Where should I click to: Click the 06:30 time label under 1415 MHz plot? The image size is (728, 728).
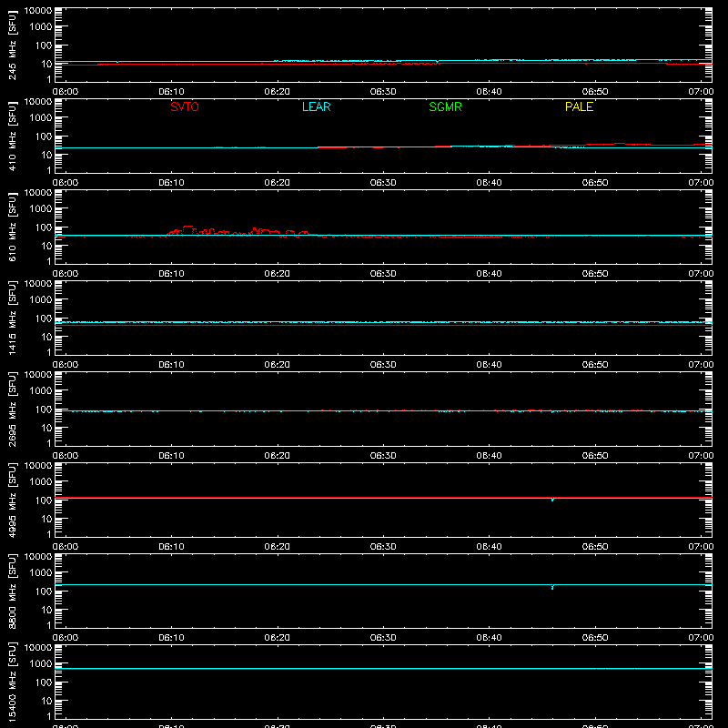(383, 365)
